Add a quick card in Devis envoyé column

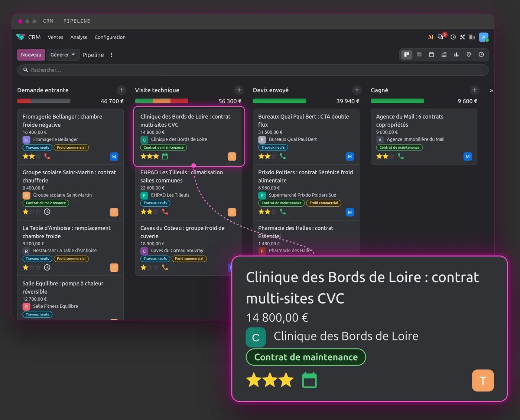pyautogui.click(x=357, y=90)
